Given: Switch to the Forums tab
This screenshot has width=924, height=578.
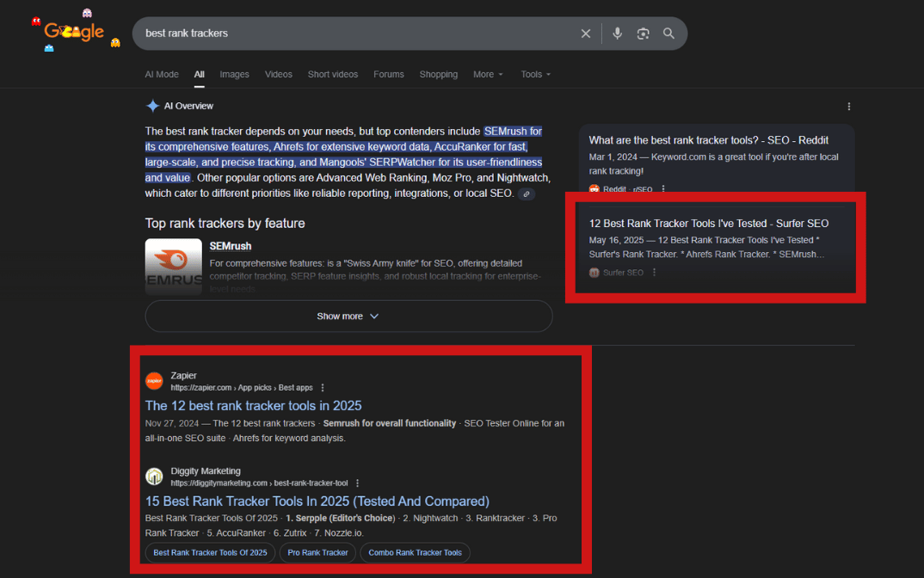Looking at the screenshot, I should click(388, 74).
